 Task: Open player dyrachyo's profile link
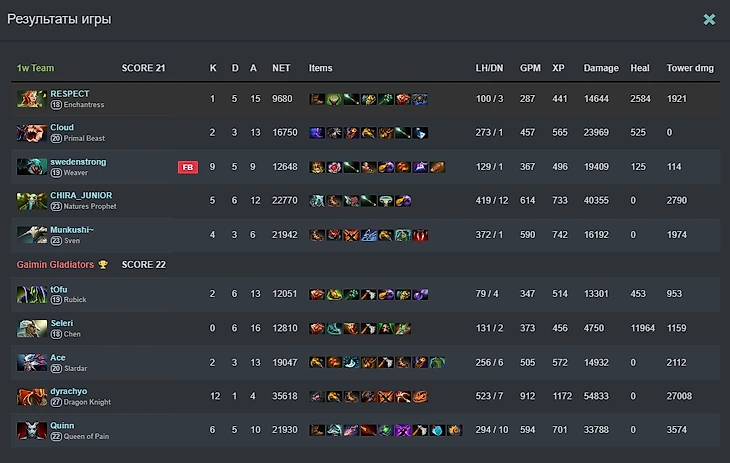point(68,391)
